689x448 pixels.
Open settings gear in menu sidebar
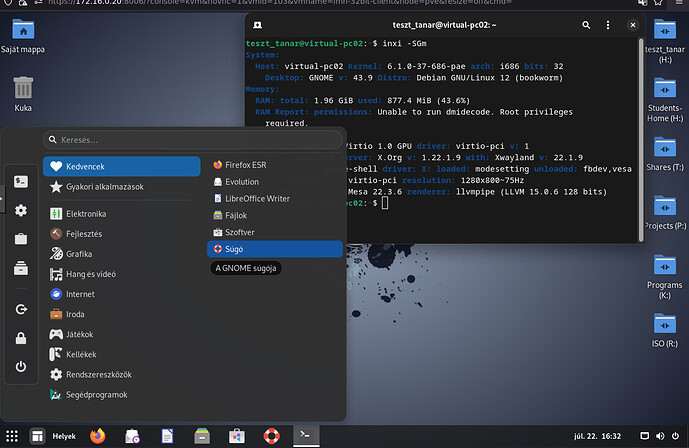[21, 211]
